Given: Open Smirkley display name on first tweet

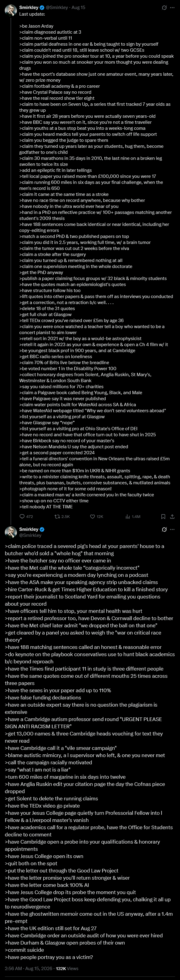Looking at the screenshot, I should (x=29, y=7).
